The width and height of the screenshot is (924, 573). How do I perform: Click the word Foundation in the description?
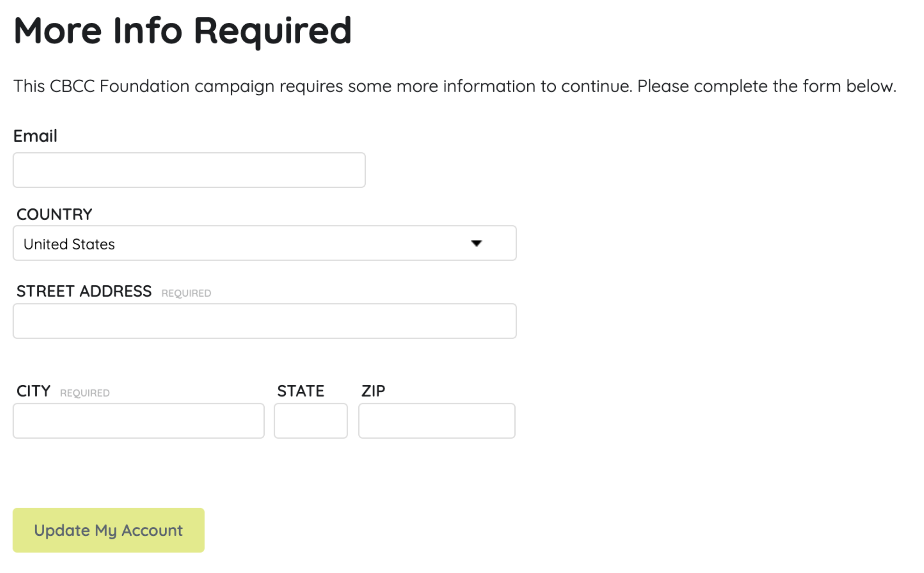point(145,86)
